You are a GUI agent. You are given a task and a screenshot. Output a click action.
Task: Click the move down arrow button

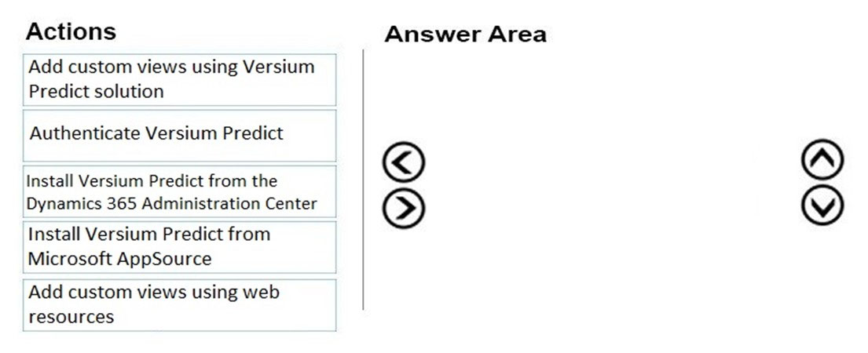[822, 206]
